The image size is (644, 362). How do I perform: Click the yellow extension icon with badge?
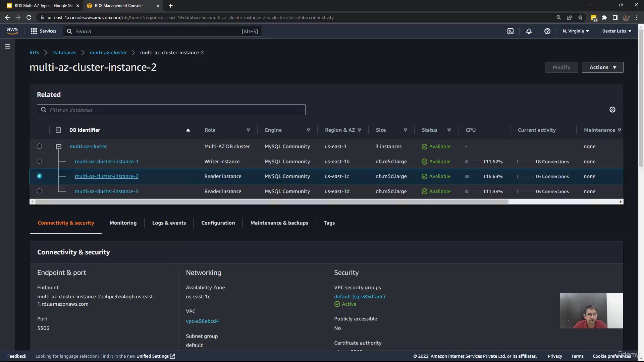pos(594,18)
